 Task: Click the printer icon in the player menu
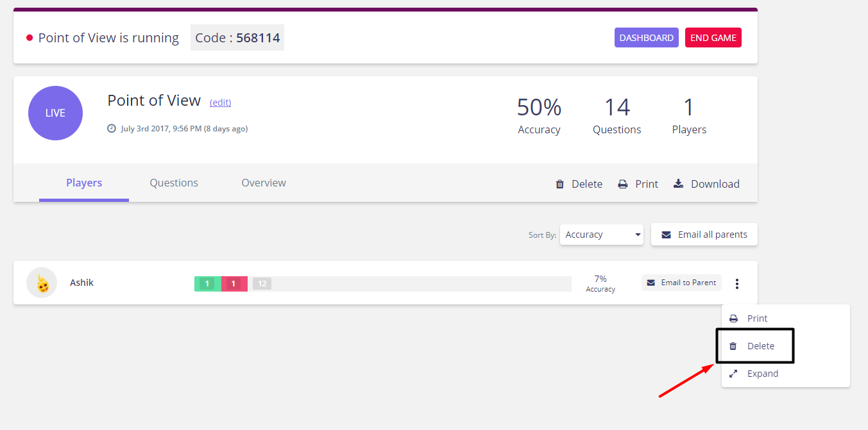tap(733, 318)
